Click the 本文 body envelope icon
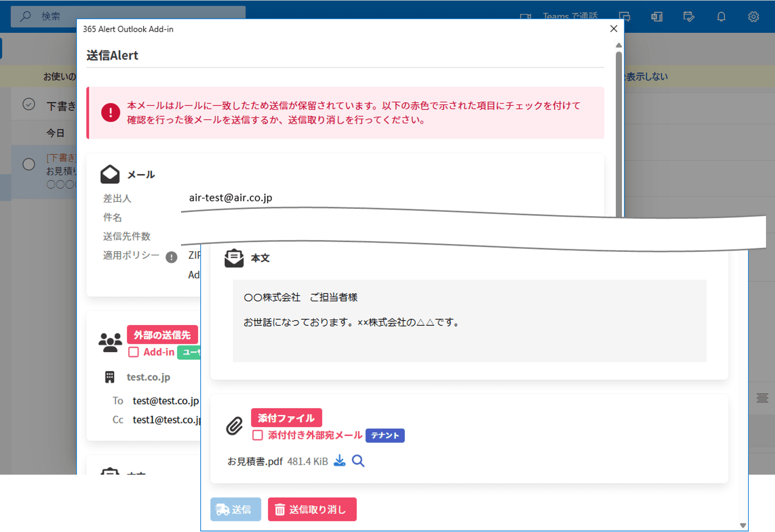This screenshot has width=775, height=532. click(234, 258)
